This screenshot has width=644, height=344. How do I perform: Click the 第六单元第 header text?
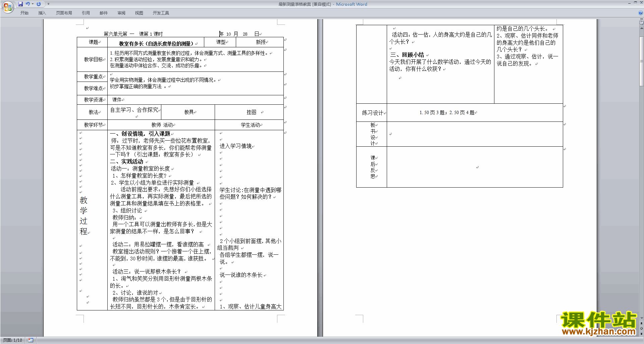[115, 34]
